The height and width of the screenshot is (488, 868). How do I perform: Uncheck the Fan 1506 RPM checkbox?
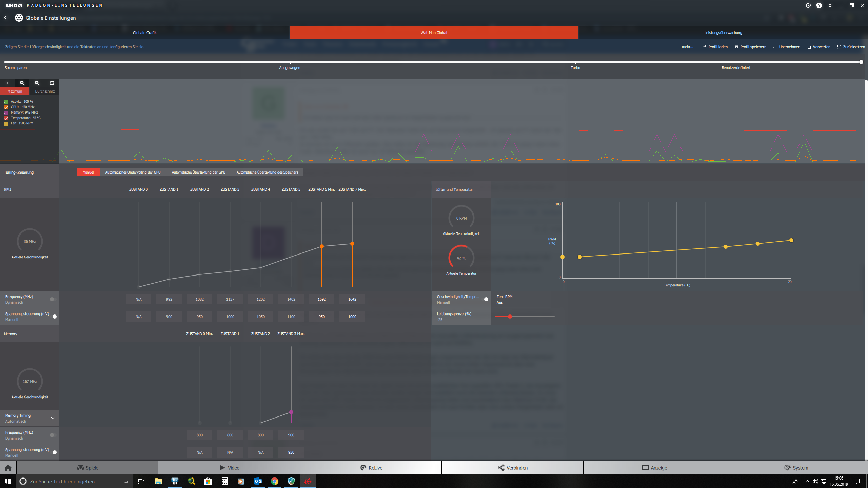[x=6, y=123]
